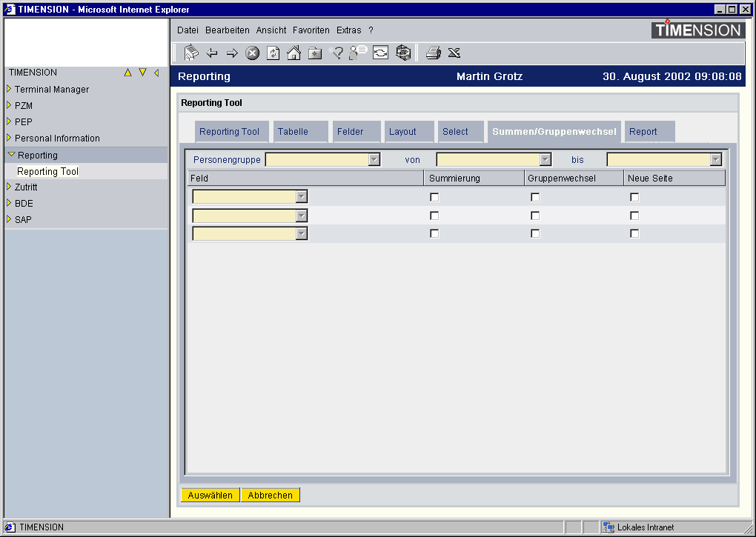
Task: Open the Favoriten menu
Action: pyautogui.click(x=311, y=30)
